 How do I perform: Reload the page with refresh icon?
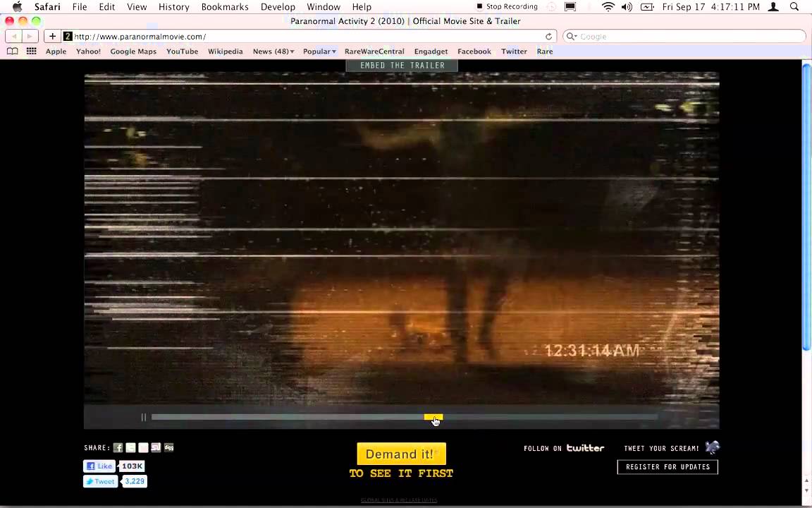coord(548,36)
